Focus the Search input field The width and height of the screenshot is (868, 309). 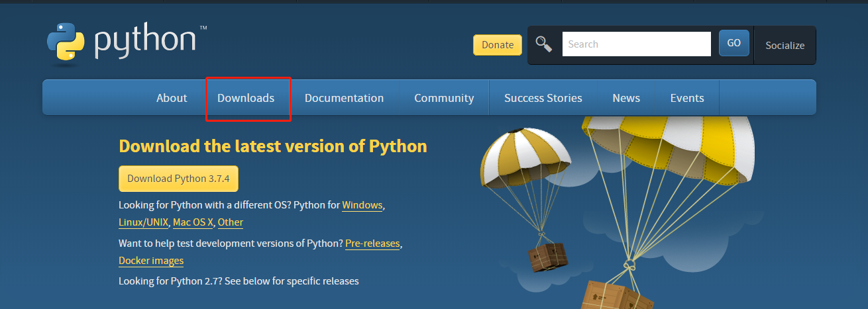pyautogui.click(x=637, y=44)
